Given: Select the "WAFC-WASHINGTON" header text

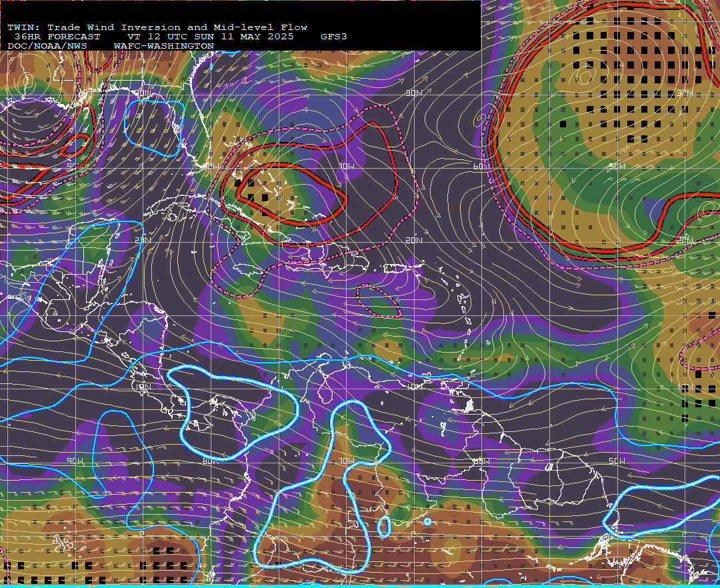Looking at the screenshot, I should tap(164, 47).
